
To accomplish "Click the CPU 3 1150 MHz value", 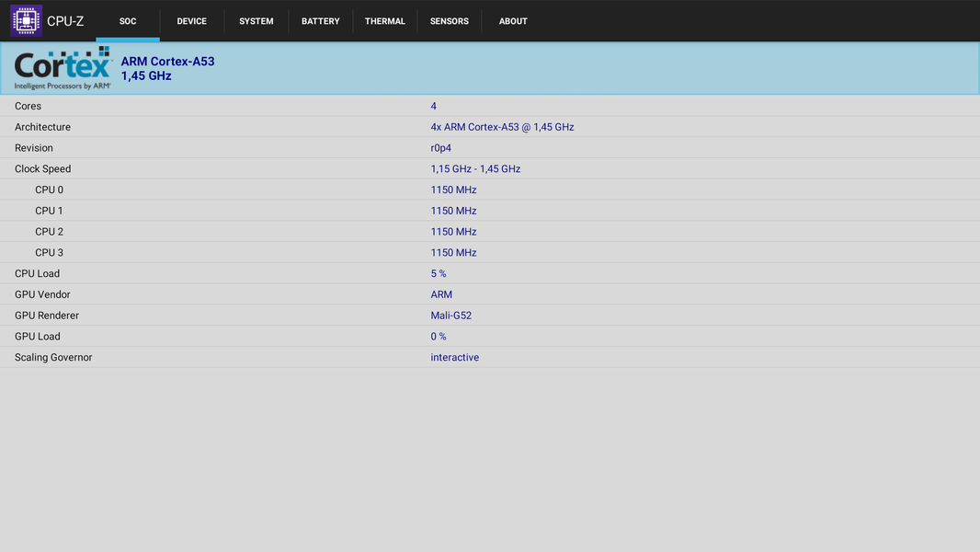I will (x=454, y=253).
